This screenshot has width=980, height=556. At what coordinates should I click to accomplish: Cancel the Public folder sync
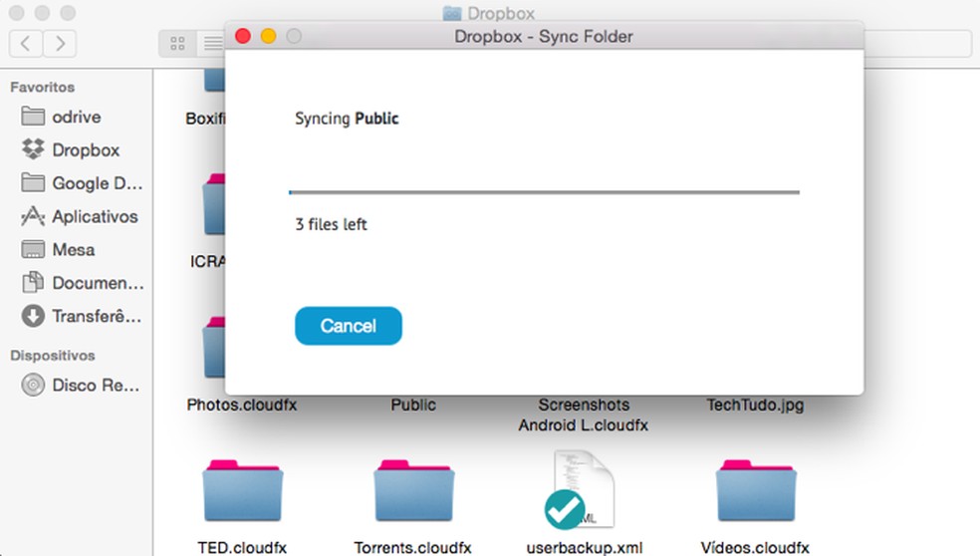pyautogui.click(x=349, y=326)
